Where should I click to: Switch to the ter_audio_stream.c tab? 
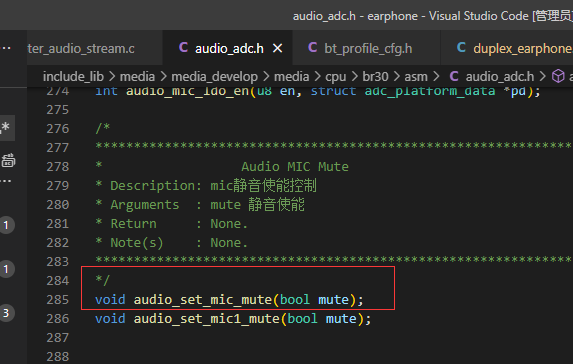pos(81,48)
